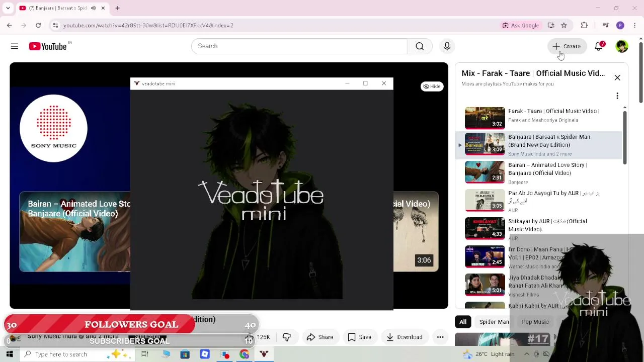644x362 pixels.
Task: Hide the end screen cards
Action: click(x=432, y=86)
